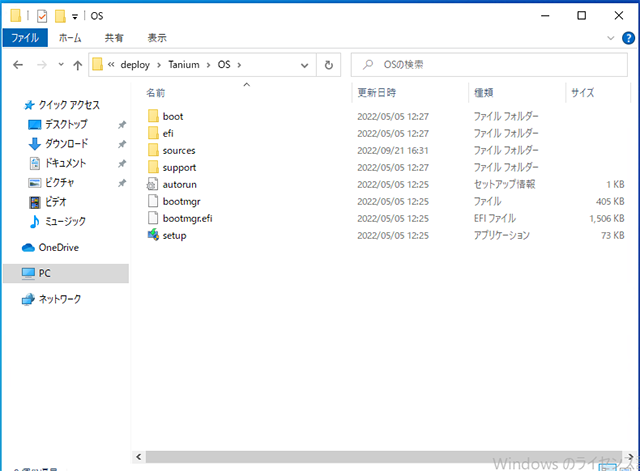Open the ファイル menu tab

pos(24,38)
